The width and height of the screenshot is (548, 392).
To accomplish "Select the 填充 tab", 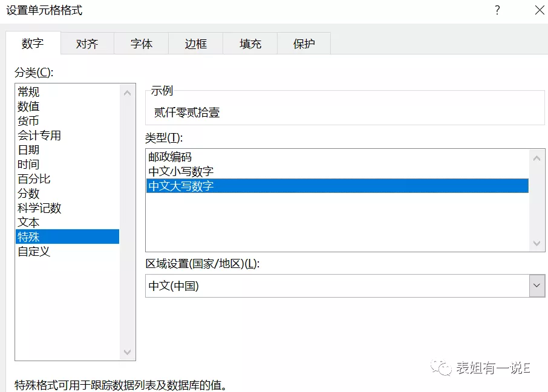I will 250,44.
